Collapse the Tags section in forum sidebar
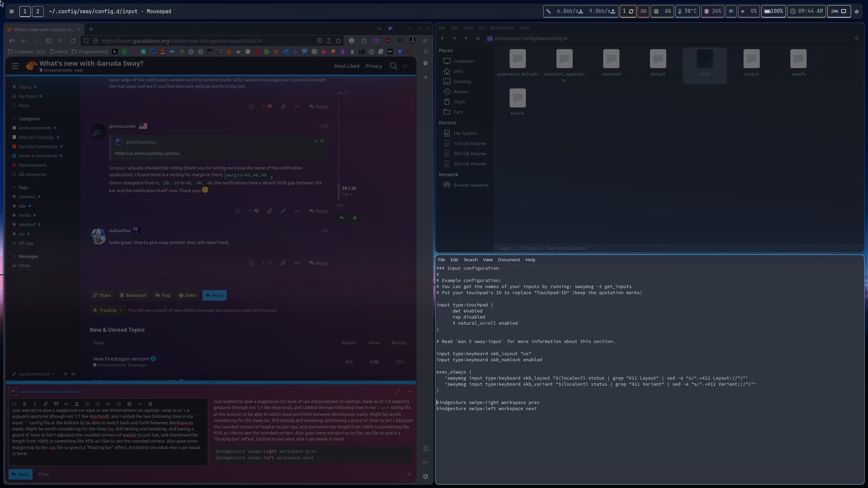868x488 pixels. tap(20, 188)
